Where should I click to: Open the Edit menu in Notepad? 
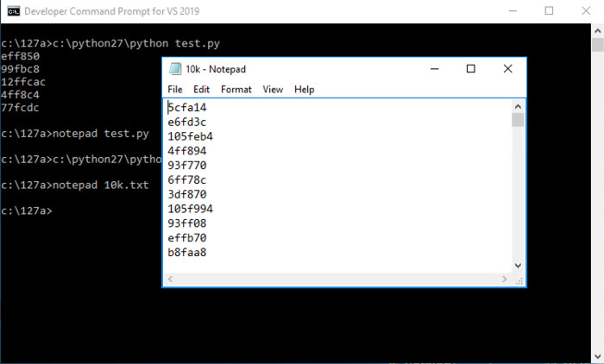[202, 90]
